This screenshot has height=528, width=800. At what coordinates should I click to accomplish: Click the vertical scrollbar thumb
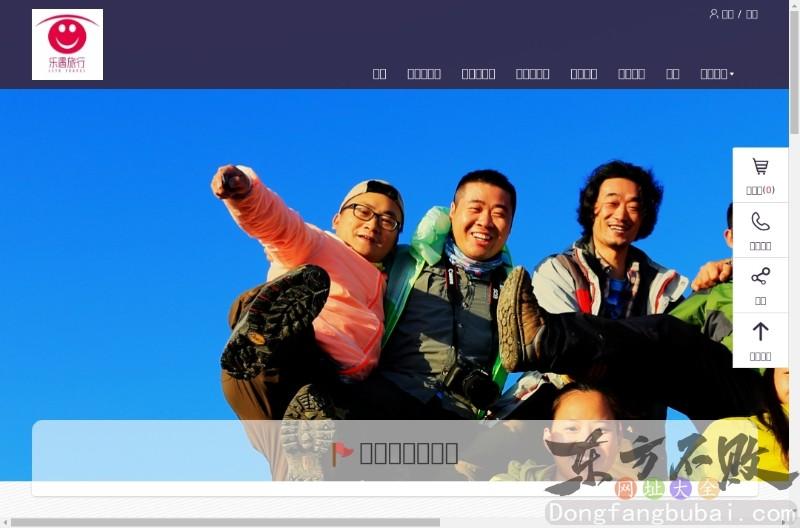click(794, 71)
